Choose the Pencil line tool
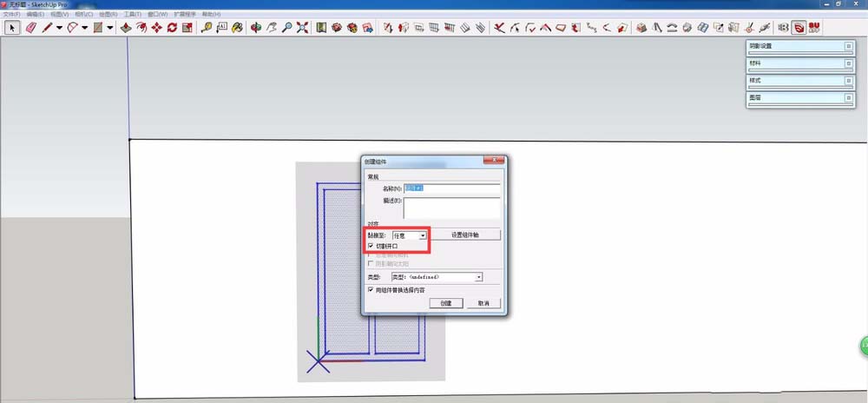The image size is (868, 403). coord(47,28)
